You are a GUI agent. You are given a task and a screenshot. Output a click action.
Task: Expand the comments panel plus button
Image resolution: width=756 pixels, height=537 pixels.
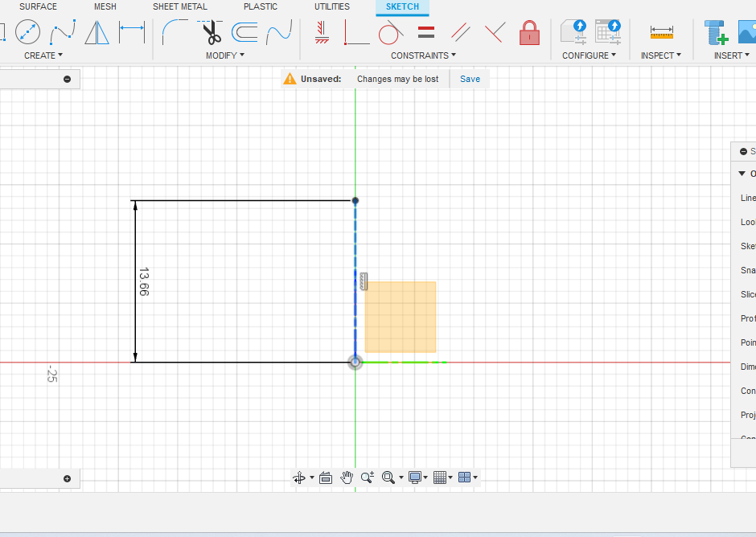67,478
